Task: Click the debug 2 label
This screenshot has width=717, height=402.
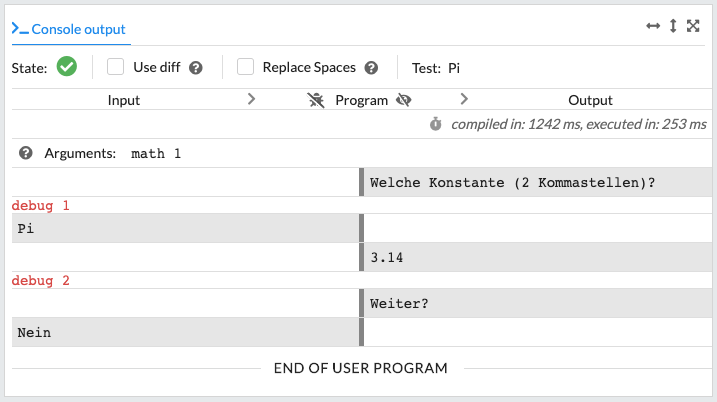Action: (41, 281)
